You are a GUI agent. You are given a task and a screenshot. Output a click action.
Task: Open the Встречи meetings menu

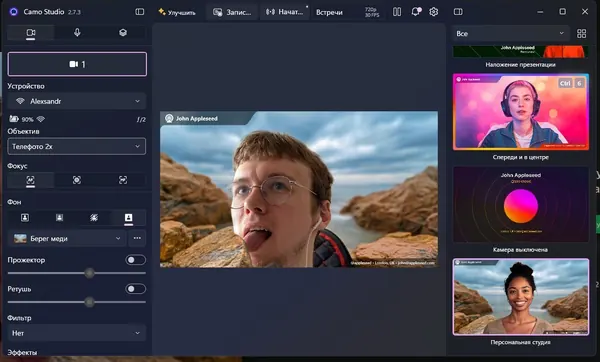click(329, 12)
